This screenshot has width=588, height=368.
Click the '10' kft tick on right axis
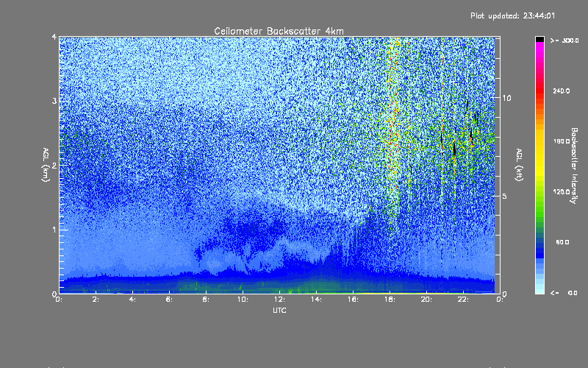[x=506, y=98]
